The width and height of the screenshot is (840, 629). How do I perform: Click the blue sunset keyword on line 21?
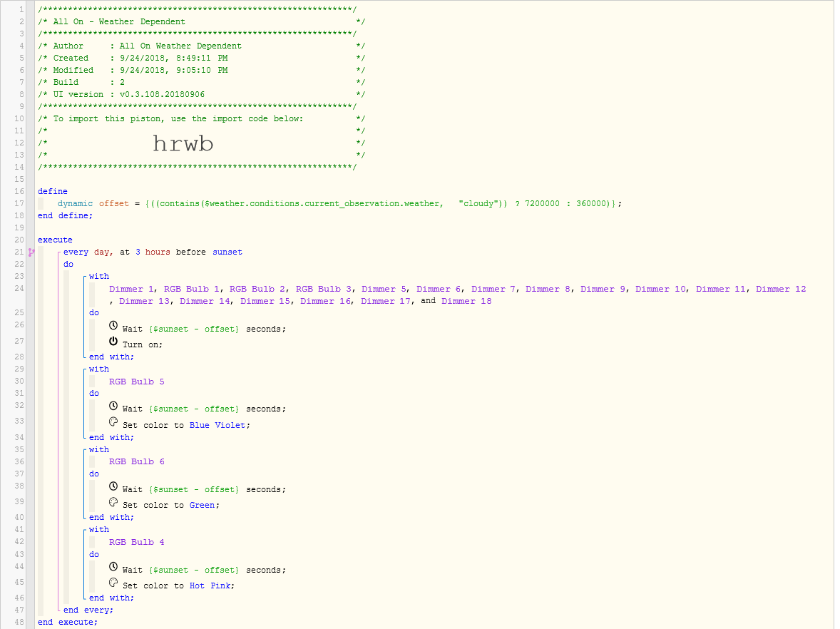227,252
